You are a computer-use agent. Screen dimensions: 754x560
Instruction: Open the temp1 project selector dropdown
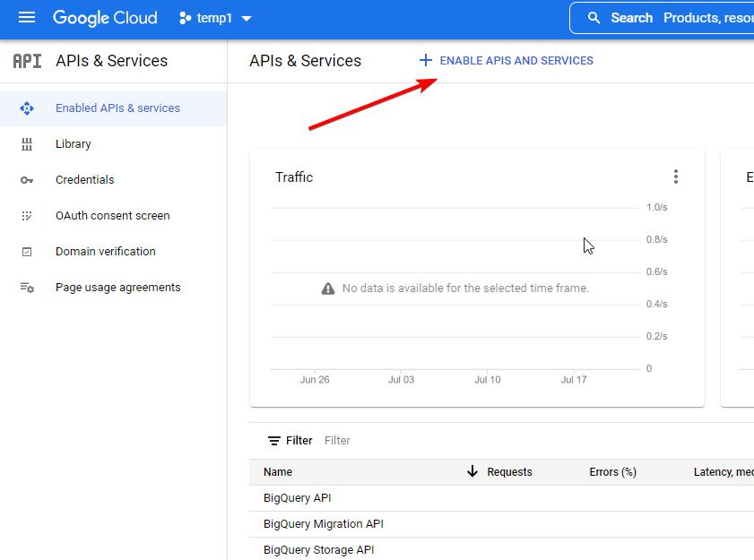[215, 18]
